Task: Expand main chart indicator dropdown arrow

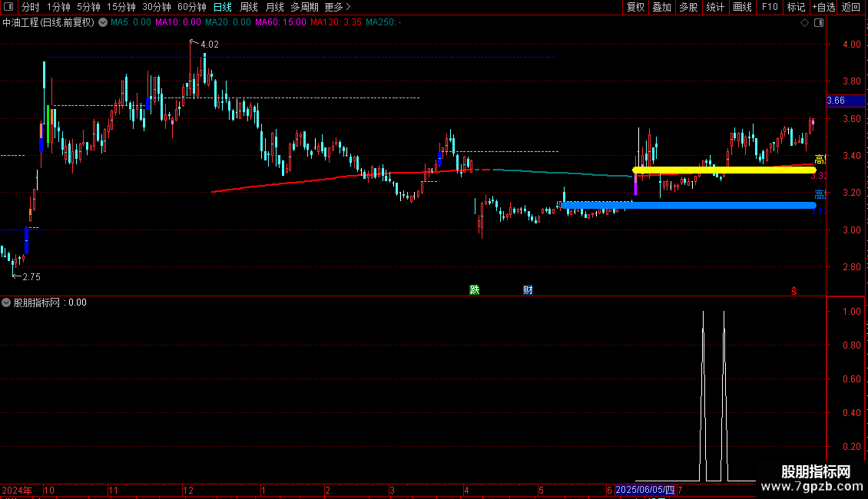Action: point(103,22)
